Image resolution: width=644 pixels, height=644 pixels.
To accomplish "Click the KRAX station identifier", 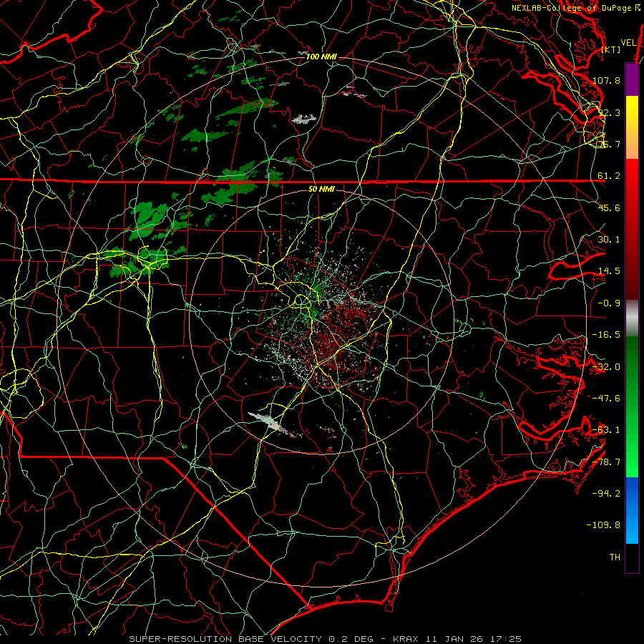I will coord(404,639).
